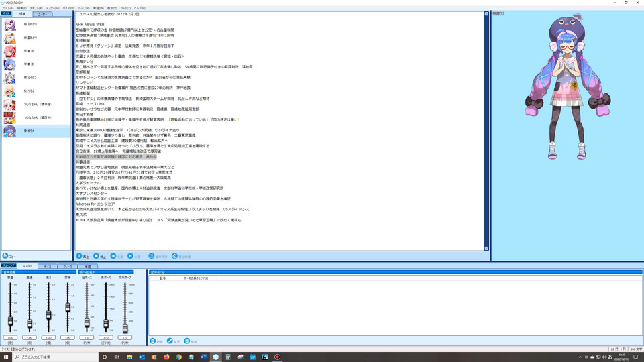
Task: Select the 東北イタコ voice preset
Action: tap(36, 78)
